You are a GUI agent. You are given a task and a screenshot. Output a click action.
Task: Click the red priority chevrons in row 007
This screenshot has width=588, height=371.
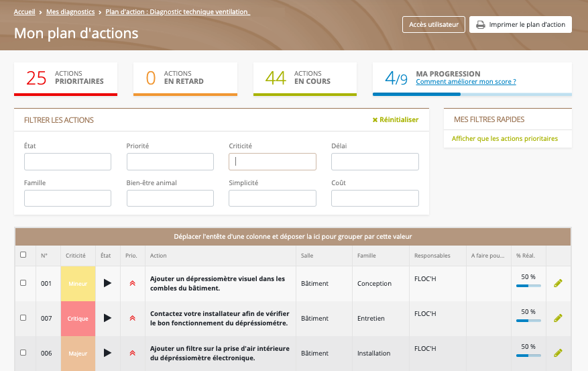132,319
